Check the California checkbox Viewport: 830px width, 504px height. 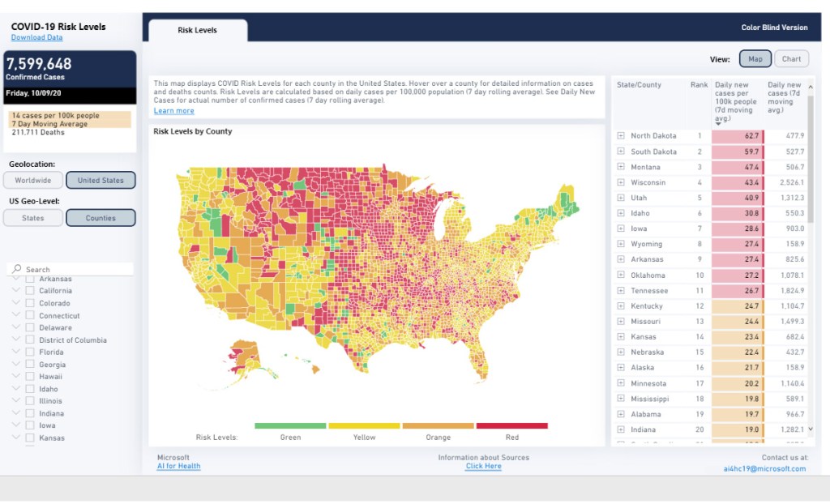30,291
